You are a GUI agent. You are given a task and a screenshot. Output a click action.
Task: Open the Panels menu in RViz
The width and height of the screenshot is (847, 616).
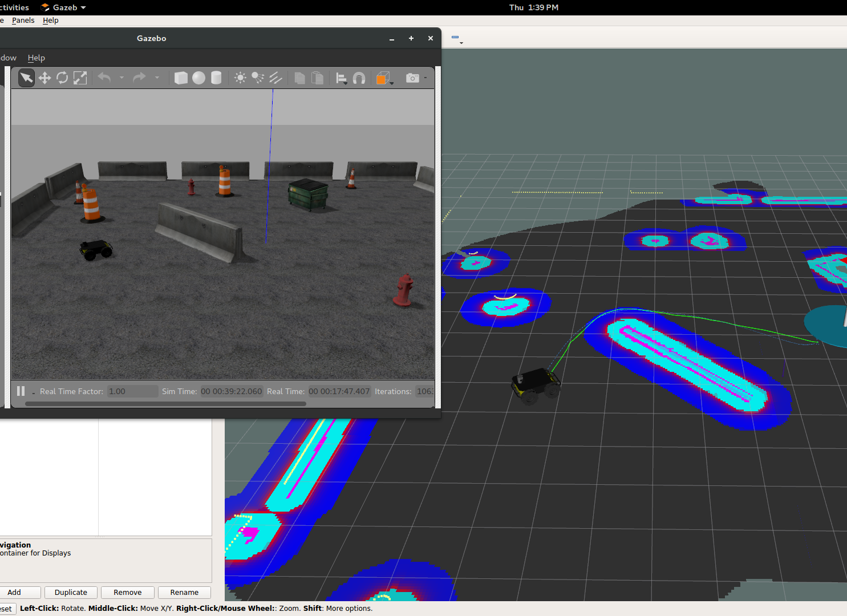23,21
